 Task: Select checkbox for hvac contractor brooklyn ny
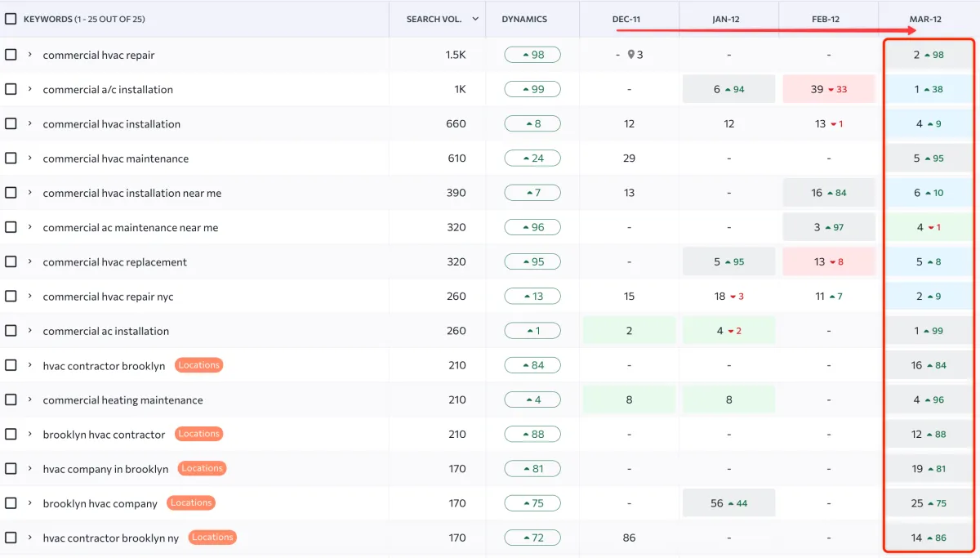tap(11, 538)
